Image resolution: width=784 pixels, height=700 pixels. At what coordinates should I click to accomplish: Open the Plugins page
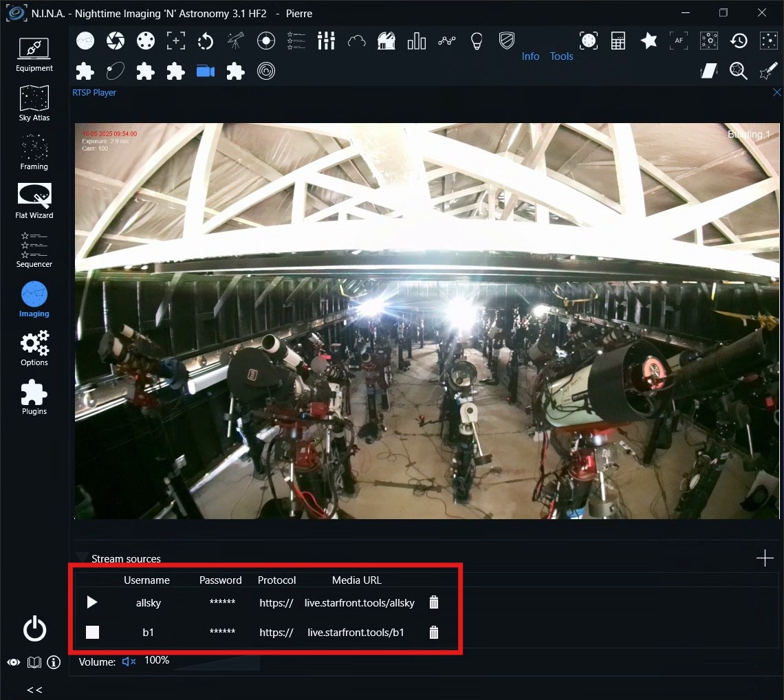pos(34,397)
